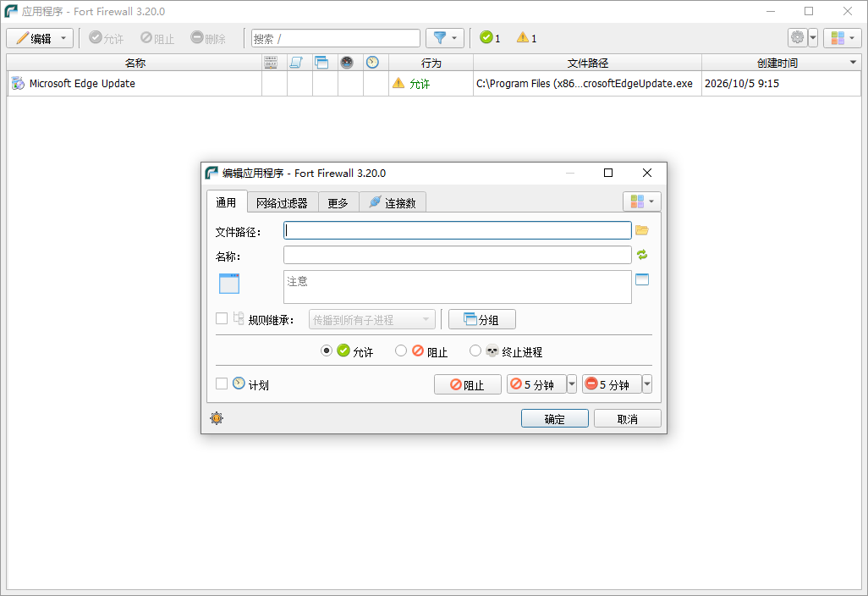
Task: Switch to the 网络过滤器 tab
Action: [x=282, y=202]
